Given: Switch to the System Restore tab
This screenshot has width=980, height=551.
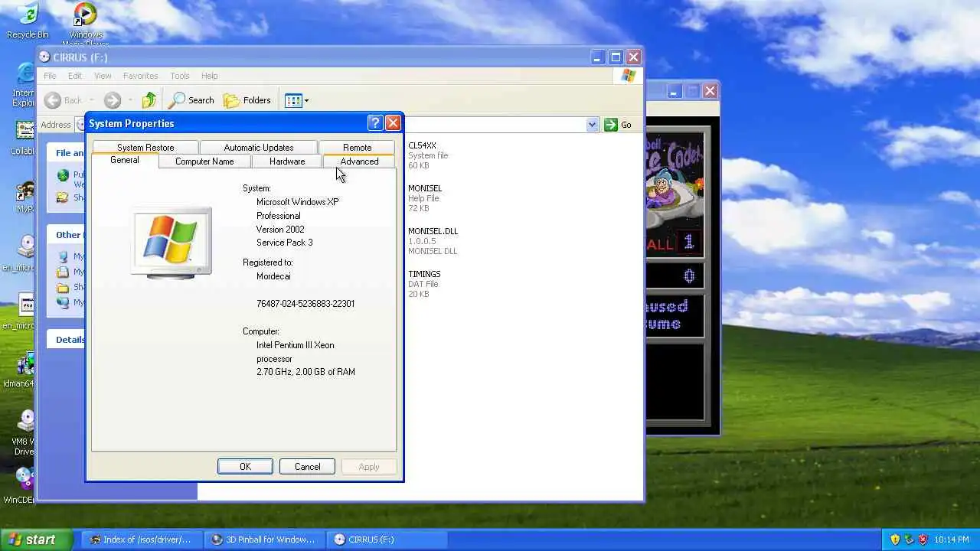Looking at the screenshot, I should click(x=145, y=147).
